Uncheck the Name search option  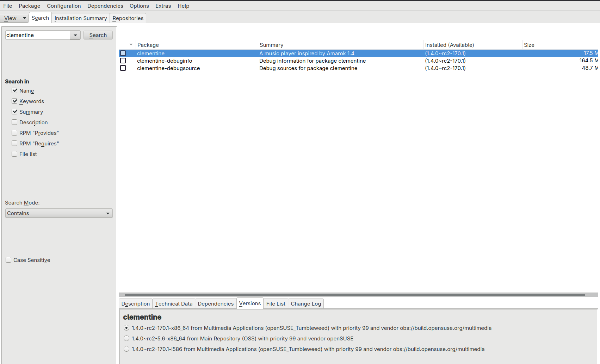pyautogui.click(x=14, y=90)
